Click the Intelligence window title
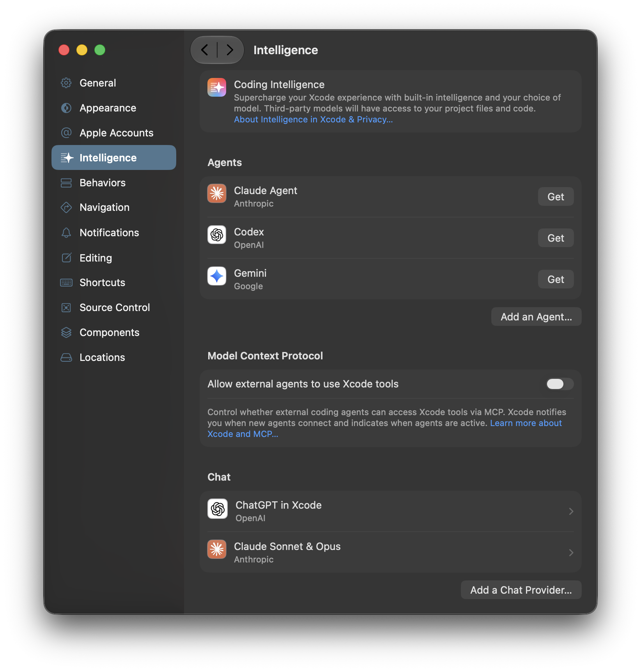The width and height of the screenshot is (641, 672). [x=286, y=50]
